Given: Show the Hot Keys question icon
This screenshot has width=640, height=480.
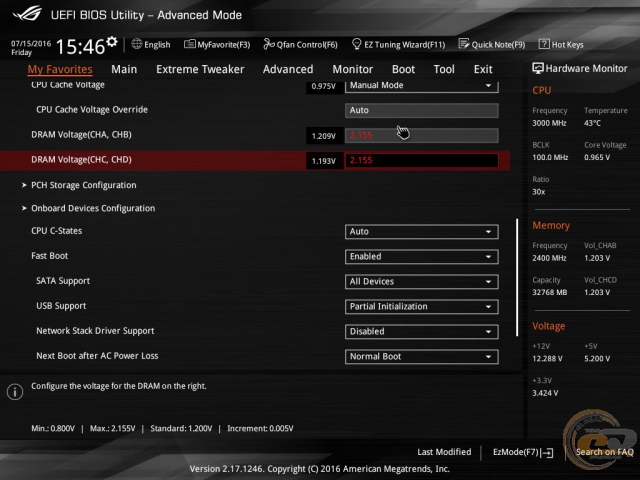Looking at the screenshot, I should tap(544, 44).
